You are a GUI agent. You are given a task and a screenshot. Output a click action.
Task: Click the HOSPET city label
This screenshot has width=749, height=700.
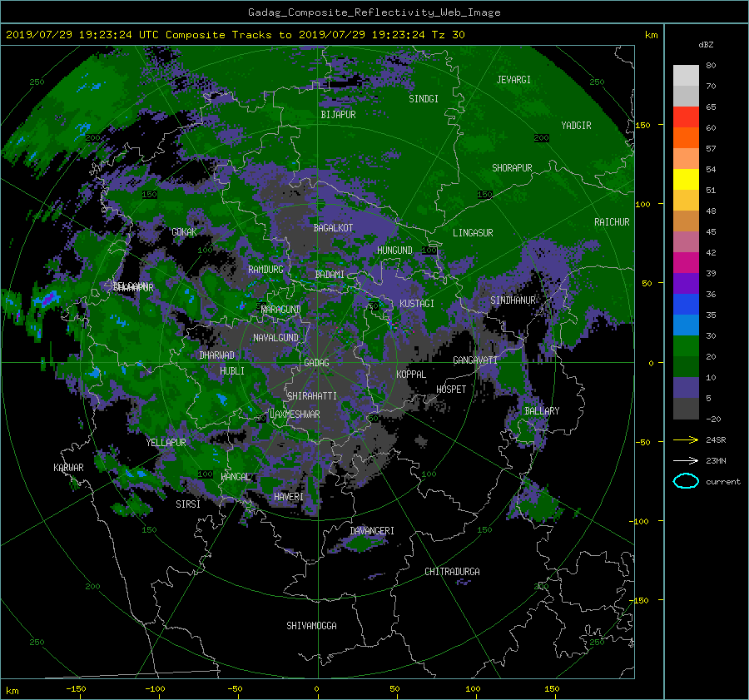tap(451, 390)
